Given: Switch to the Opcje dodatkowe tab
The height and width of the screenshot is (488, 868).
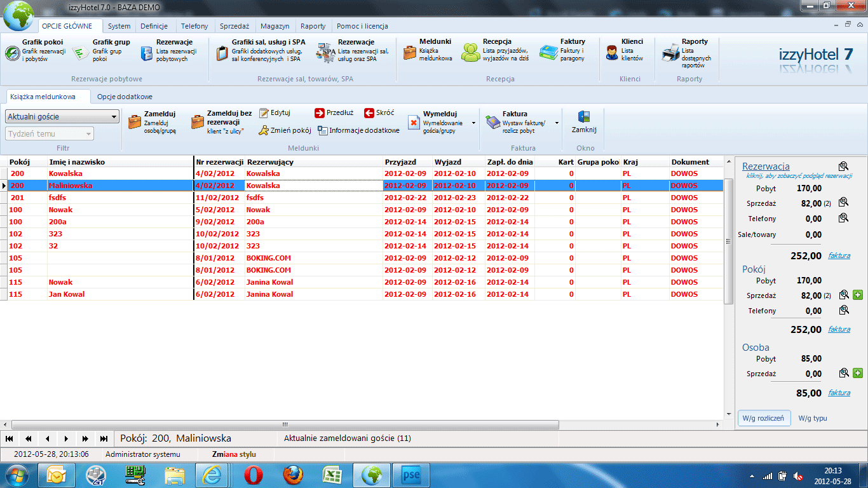Looking at the screenshot, I should click(x=125, y=97).
